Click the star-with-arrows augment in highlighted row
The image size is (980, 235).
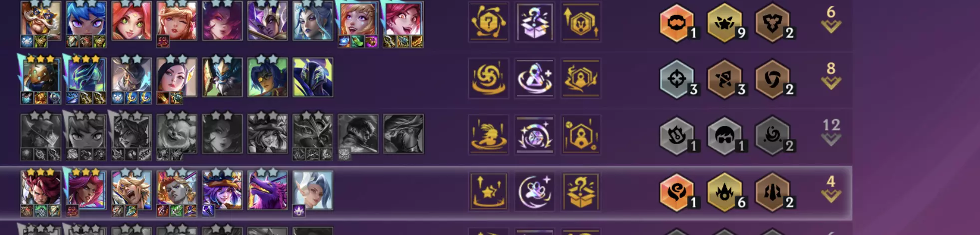(x=489, y=191)
